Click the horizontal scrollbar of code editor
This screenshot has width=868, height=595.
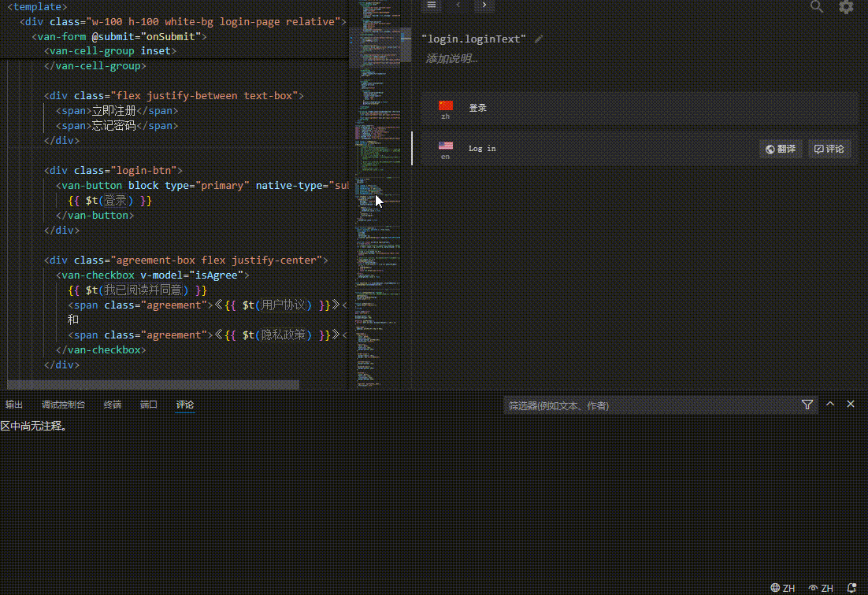(x=153, y=384)
